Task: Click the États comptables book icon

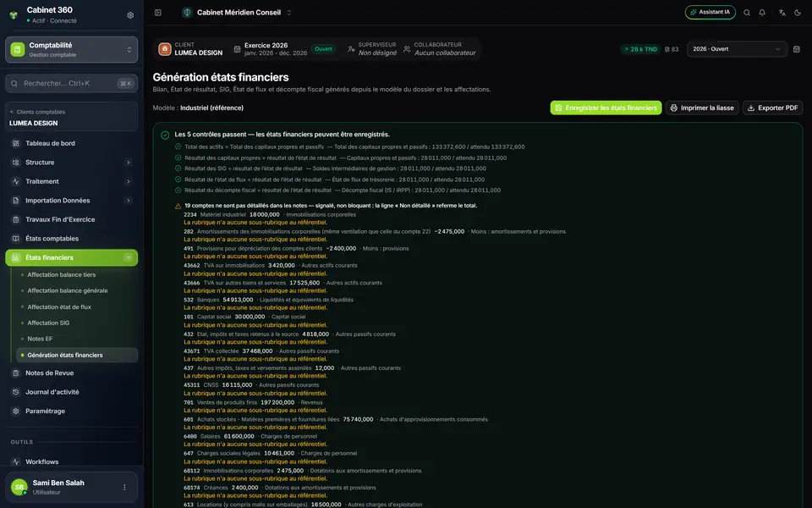Action: pyautogui.click(x=15, y=239)
